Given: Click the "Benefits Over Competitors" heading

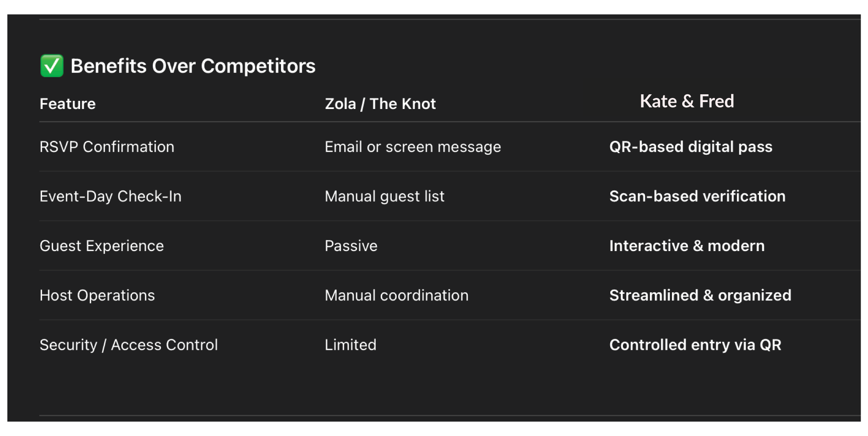Looking at the screenshot, I should pyautogui.click(x=193, y=66).
